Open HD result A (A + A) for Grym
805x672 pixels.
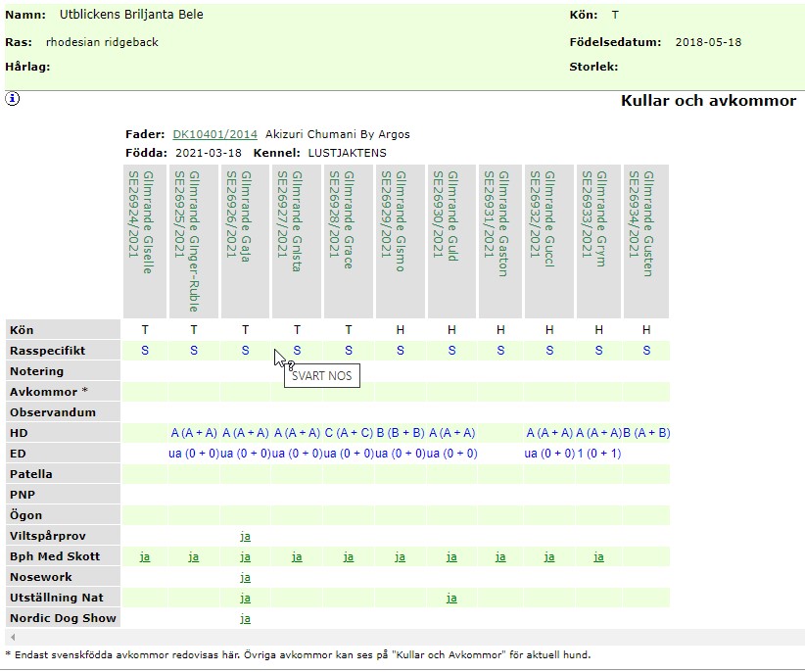click(x=598, y=433)
